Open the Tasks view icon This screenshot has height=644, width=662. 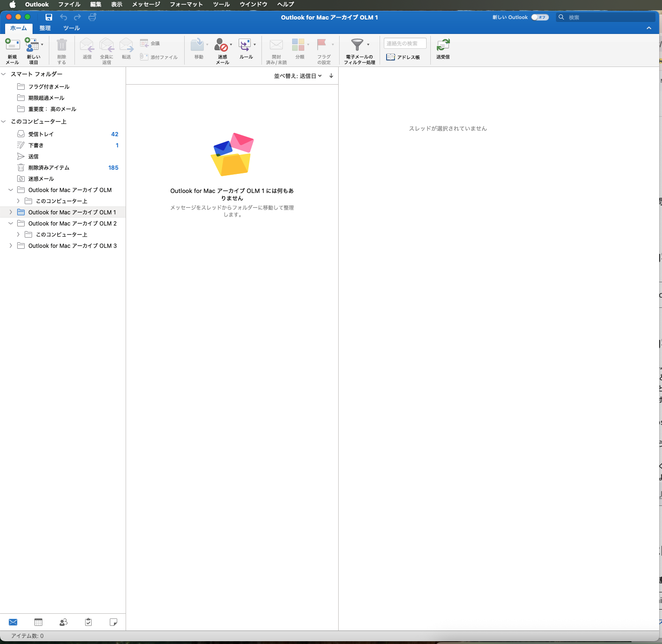point(88,622)
